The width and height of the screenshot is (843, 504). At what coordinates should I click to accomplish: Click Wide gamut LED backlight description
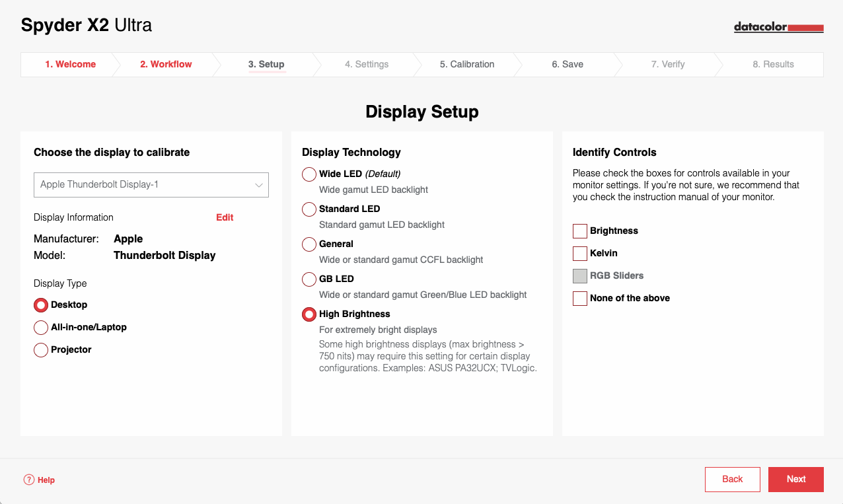click(373, 190)
